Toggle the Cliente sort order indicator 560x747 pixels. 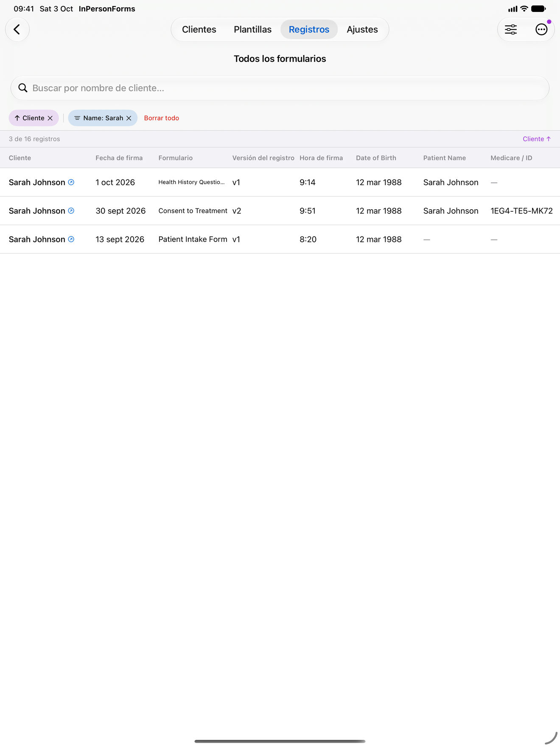pyautogui.click(x=537, y=139)
